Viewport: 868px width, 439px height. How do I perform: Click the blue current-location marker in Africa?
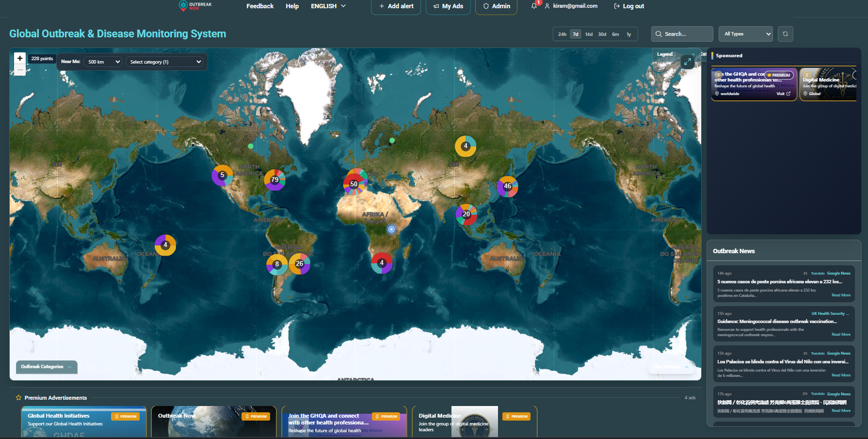click(391, 229)
